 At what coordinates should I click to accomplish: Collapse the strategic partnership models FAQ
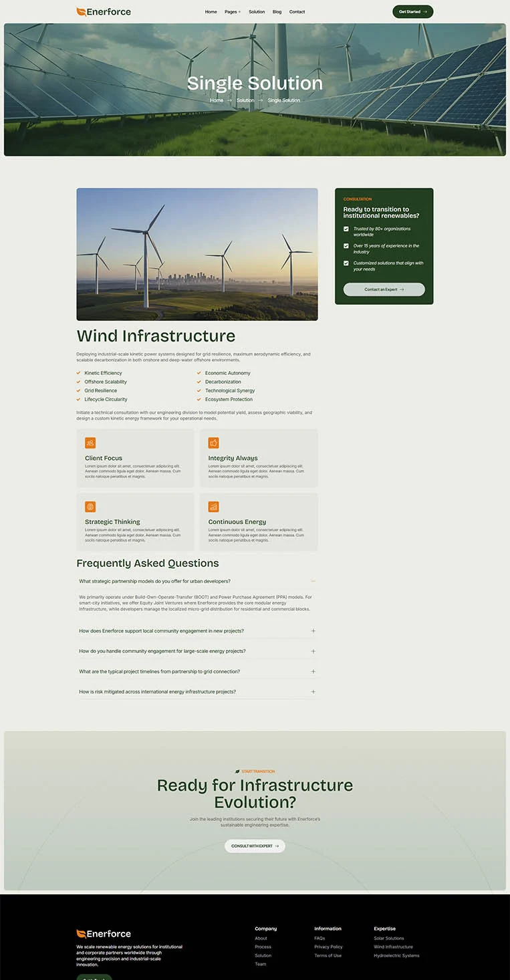[197, 581]
